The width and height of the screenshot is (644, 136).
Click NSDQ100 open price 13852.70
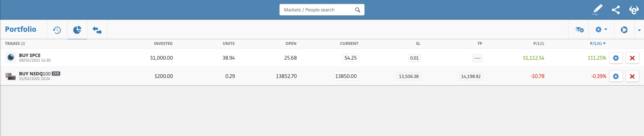(286, 76)
